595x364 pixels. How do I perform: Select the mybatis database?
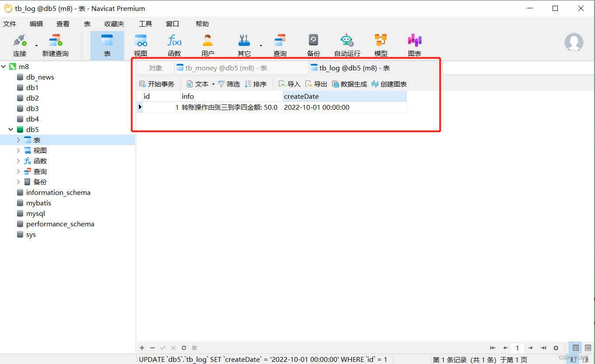pyautogui.click(x=38, y=203)
